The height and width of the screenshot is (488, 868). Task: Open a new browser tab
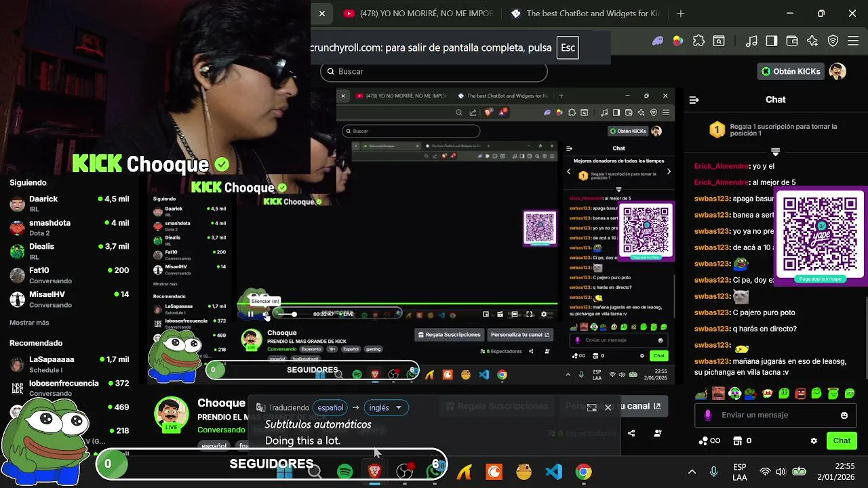click(681, 14)
